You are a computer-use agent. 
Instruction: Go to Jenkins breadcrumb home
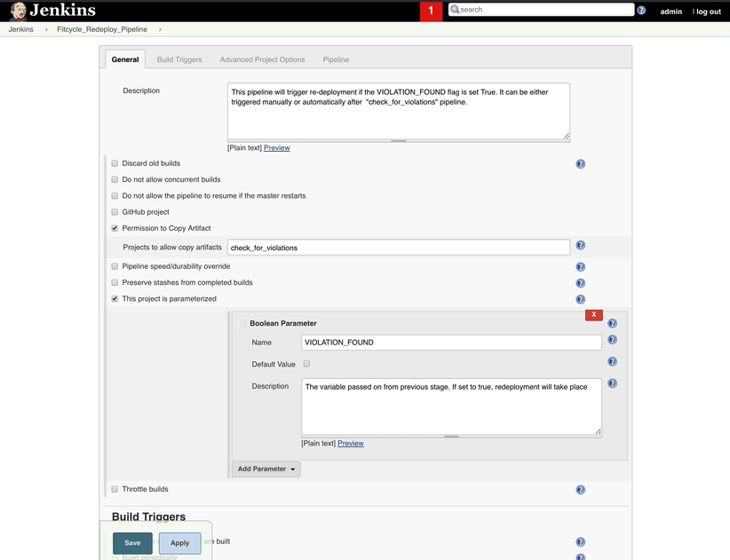coord(21,29)
